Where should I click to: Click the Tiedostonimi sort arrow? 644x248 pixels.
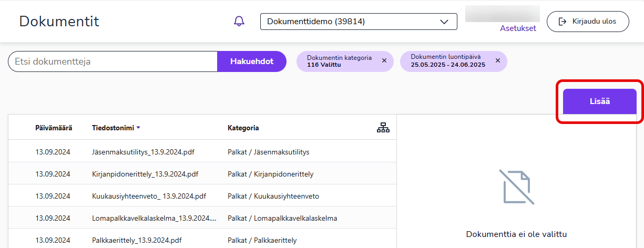pyautogui.click(x=138, y=128)
